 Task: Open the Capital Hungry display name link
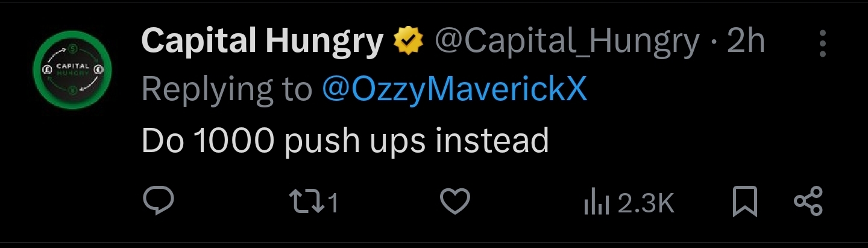point(262,42)
